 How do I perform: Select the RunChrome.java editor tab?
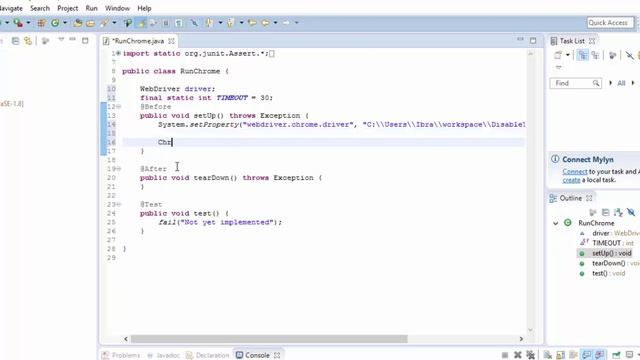coord(138,41)
